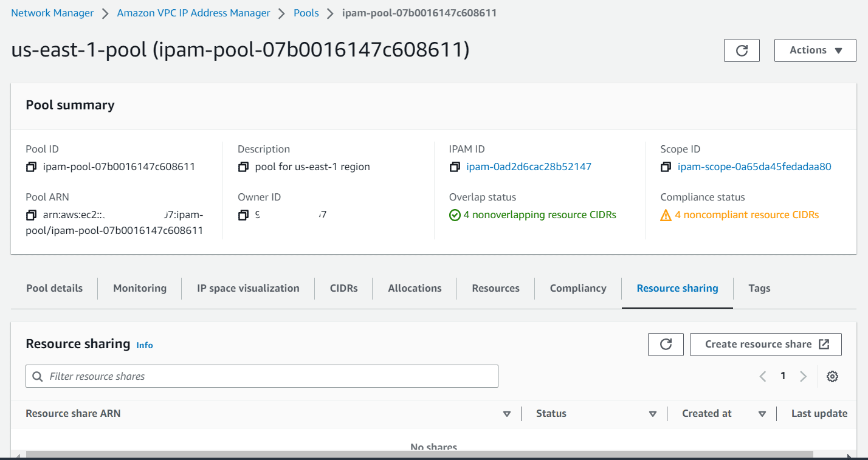Go to previous page of shares

pyautogui.click(x=763, y=377)
